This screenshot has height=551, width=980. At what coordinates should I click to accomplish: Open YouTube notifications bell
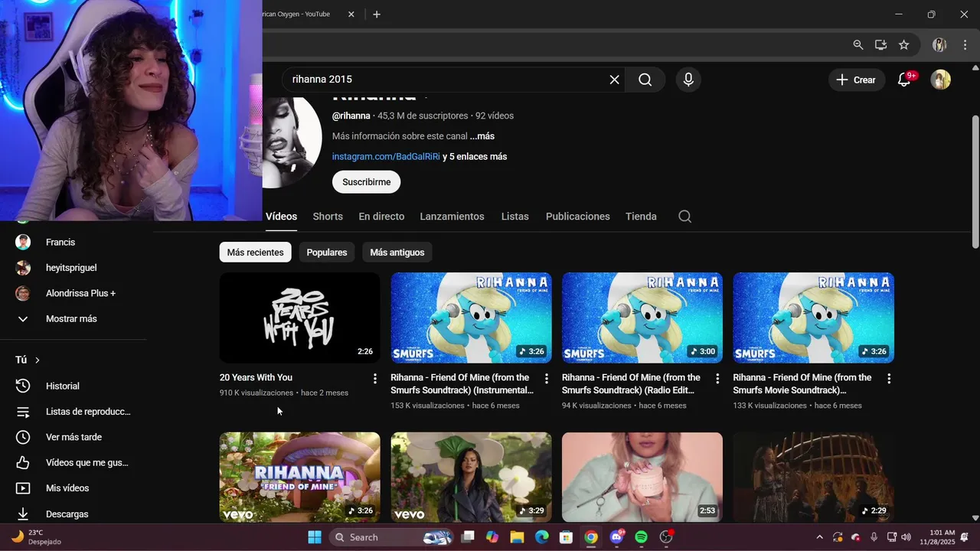pyautogui.click(x=904, y=80)
